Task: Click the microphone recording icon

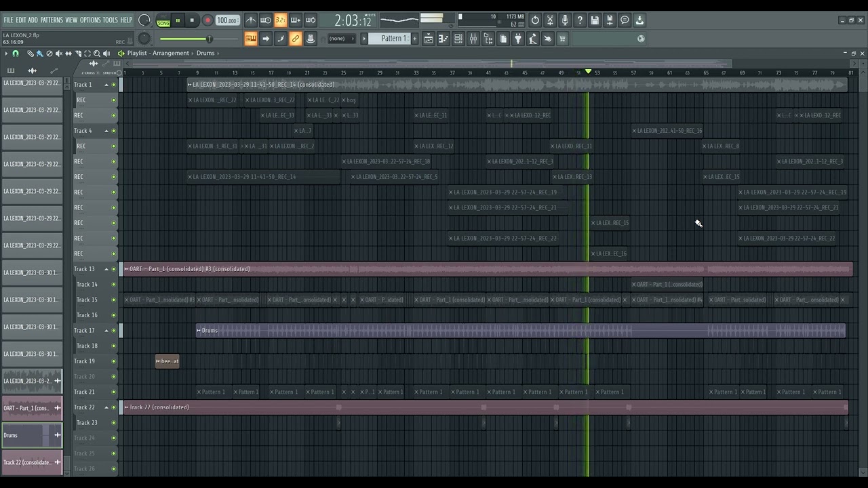Action: tap(565, 20)
